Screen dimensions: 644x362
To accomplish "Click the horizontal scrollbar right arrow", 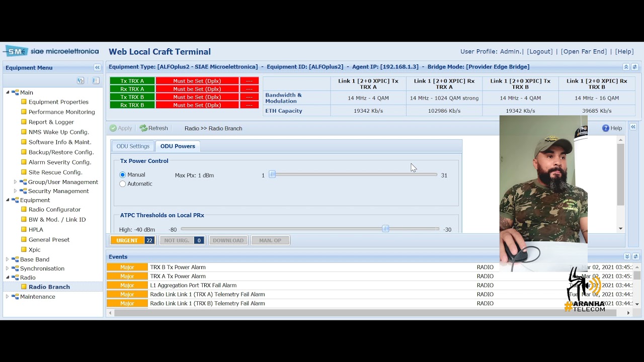I will click(x=628, y=313).
